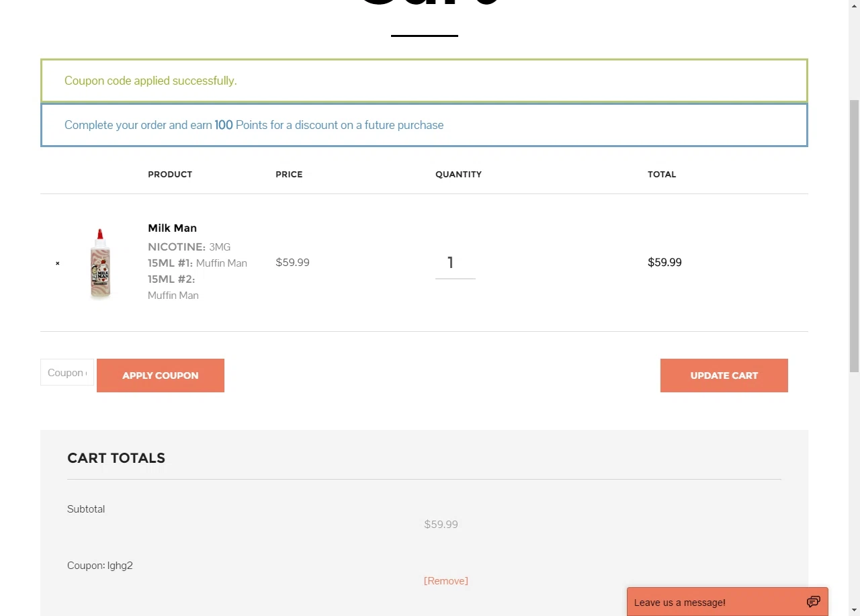Click the 15ML #2: label
860x616 pixels.
coord(171,279)
